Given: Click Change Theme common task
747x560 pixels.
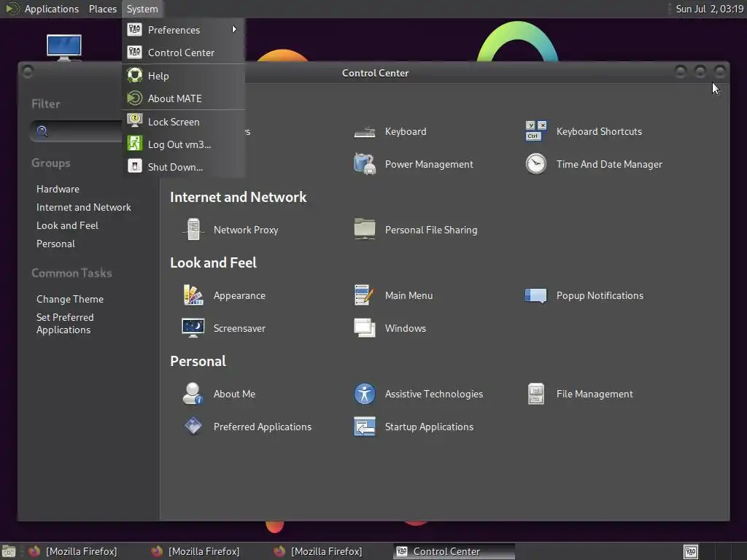Looking at the screenshot, I should pyautogui.click(x=70, y=299).
